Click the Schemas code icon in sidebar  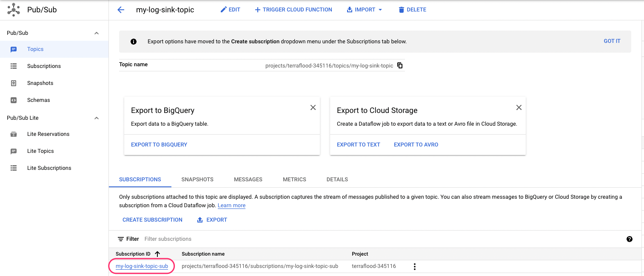pos(14,100)
